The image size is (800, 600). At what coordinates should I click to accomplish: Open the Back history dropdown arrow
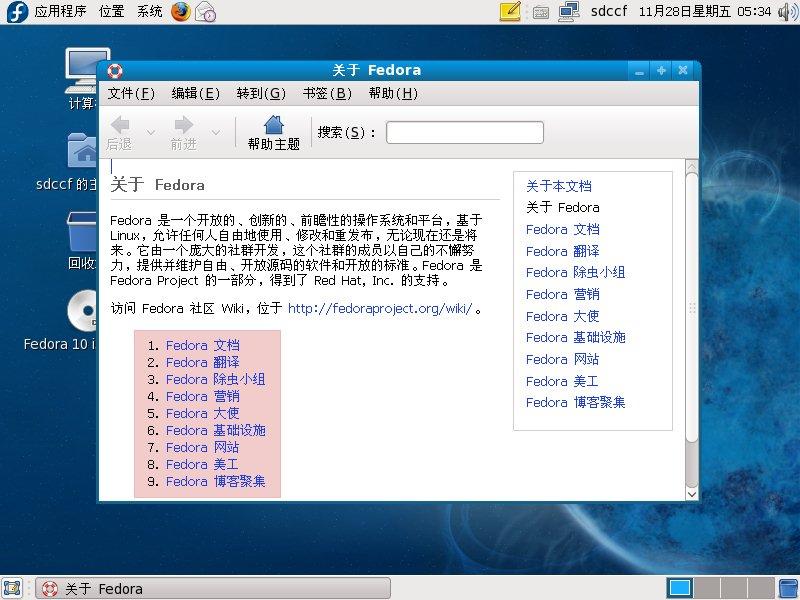[151, 133]
